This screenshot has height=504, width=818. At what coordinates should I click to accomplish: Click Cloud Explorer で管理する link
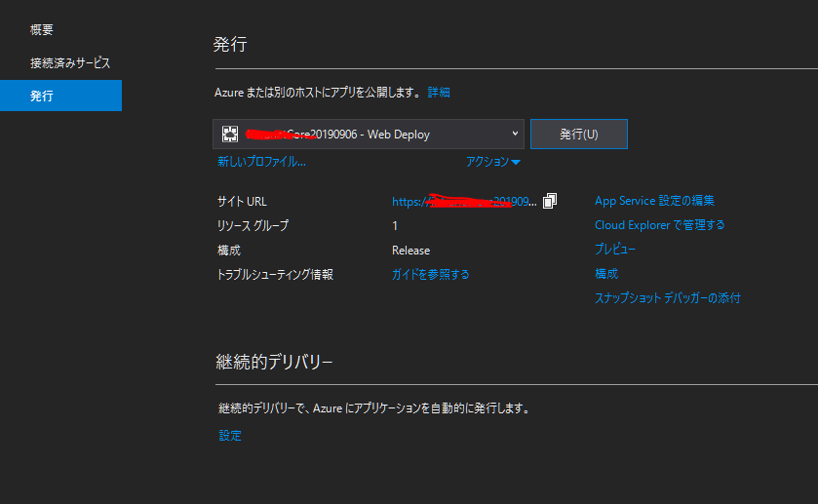659,225
